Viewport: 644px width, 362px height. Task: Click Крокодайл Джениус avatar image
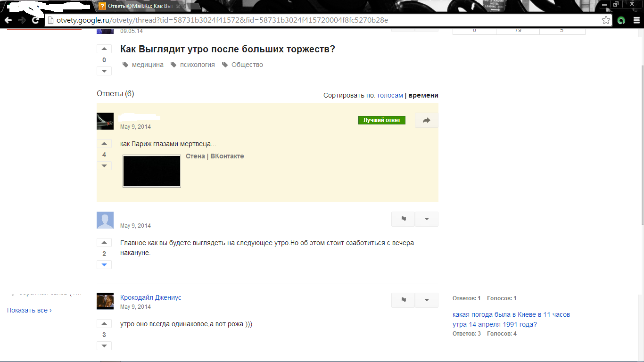point(105,301)
